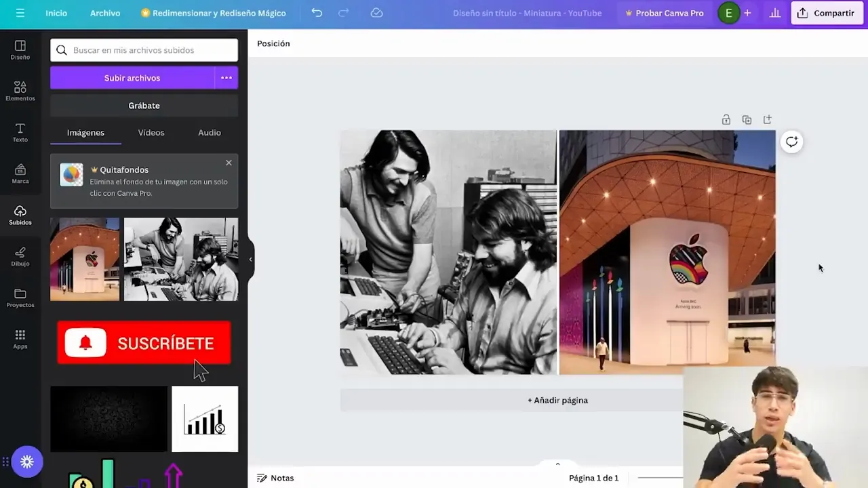Click the undo arrow

pos(317,13)
